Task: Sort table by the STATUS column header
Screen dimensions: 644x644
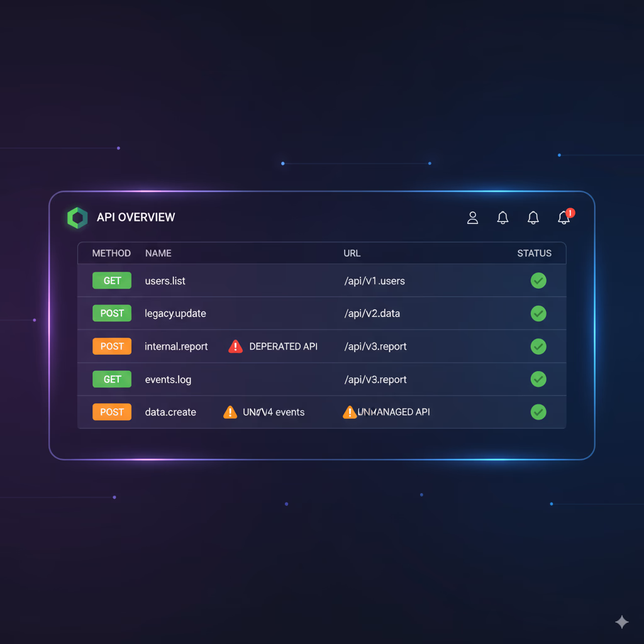Action: coord(534,253)
